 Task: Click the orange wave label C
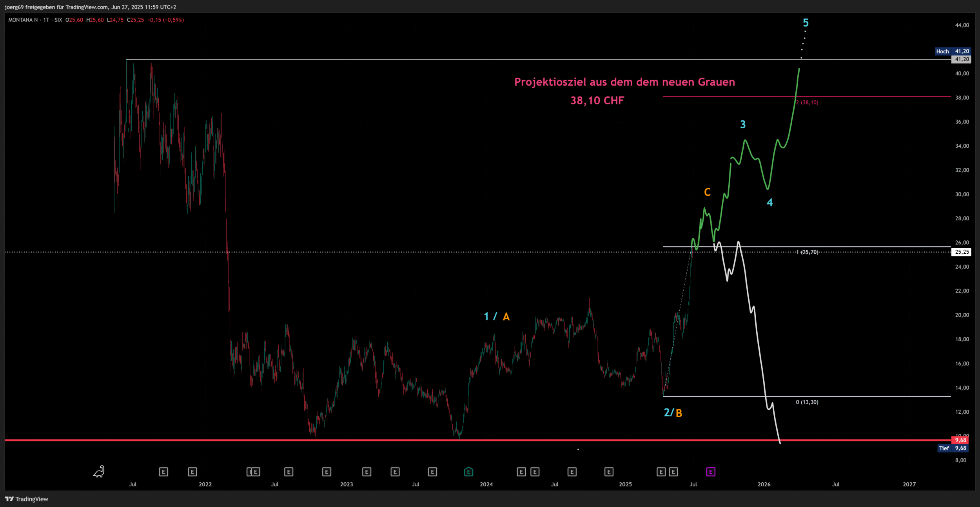coord(707,192)
